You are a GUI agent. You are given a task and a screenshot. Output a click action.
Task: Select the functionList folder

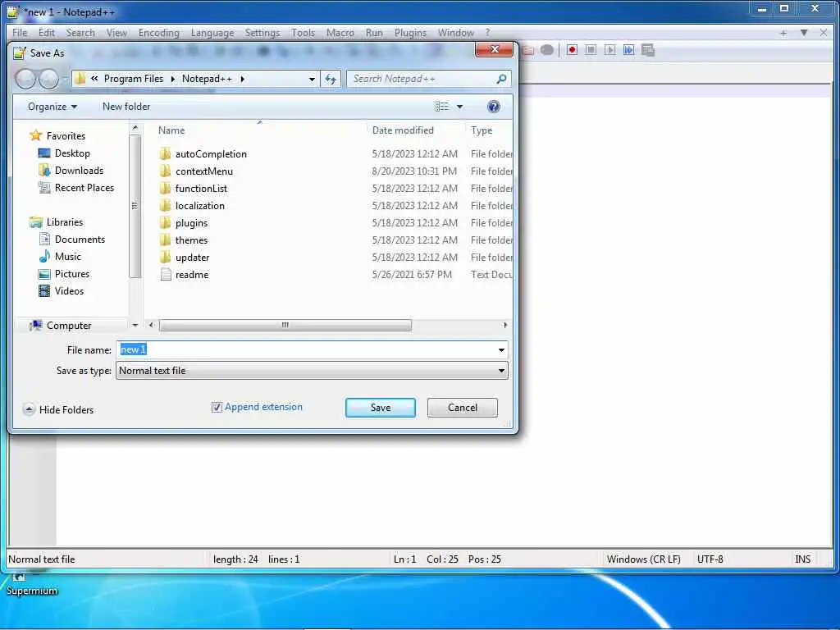point(201,189)
